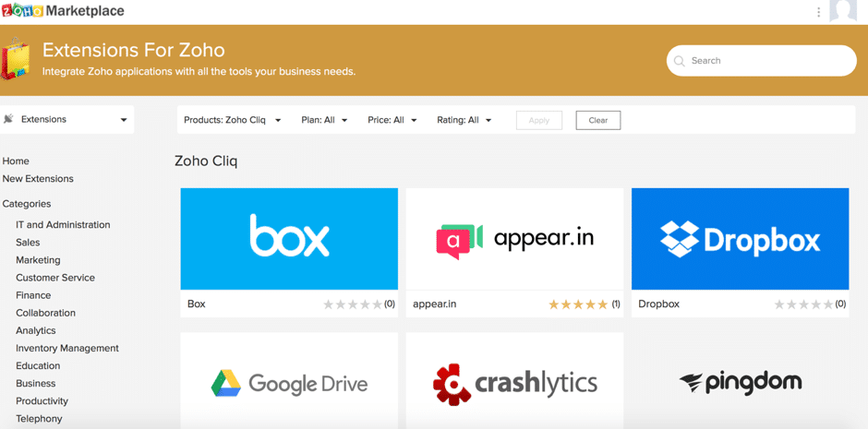Viewport: 868px width, 429px height.
Task: Select the Education category
Action: click(38, 366)
